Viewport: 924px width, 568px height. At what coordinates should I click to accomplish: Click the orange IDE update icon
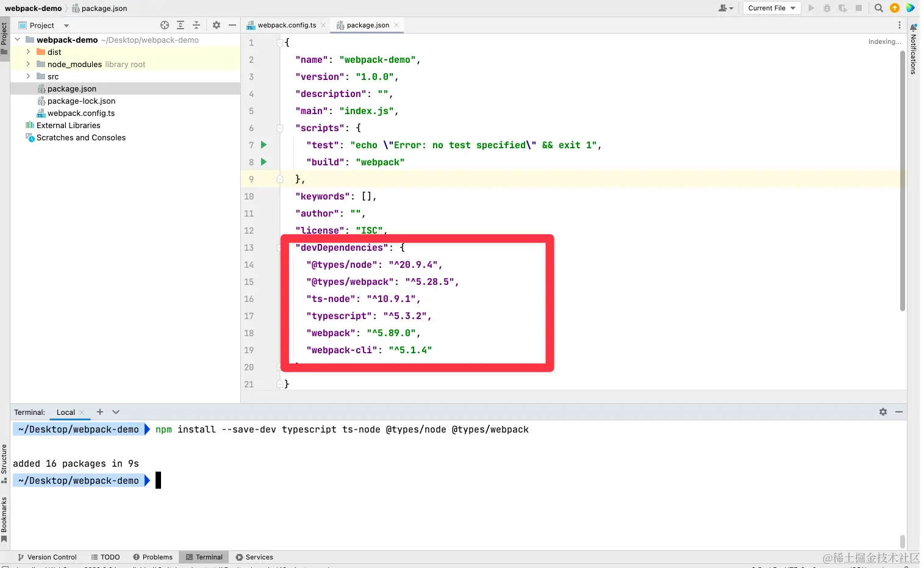tap(895, 8)
